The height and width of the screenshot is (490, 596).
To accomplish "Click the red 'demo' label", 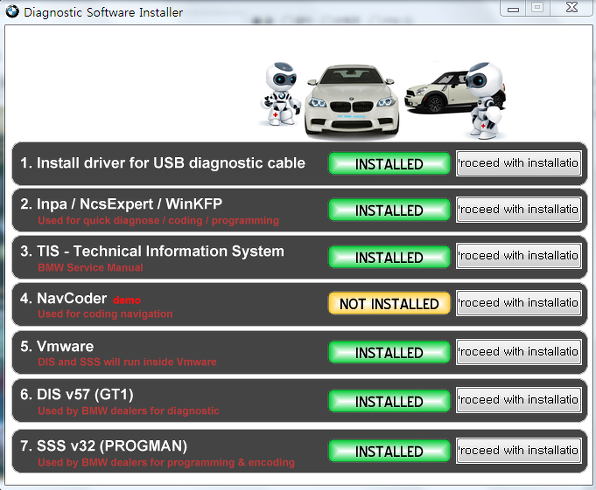I will click(x=127, y=300).
